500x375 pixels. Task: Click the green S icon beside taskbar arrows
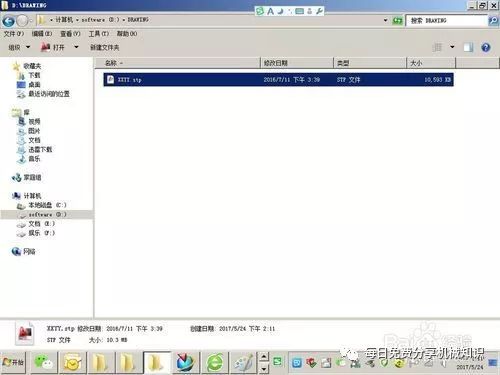pyautogui.click(x=277, y=361)
